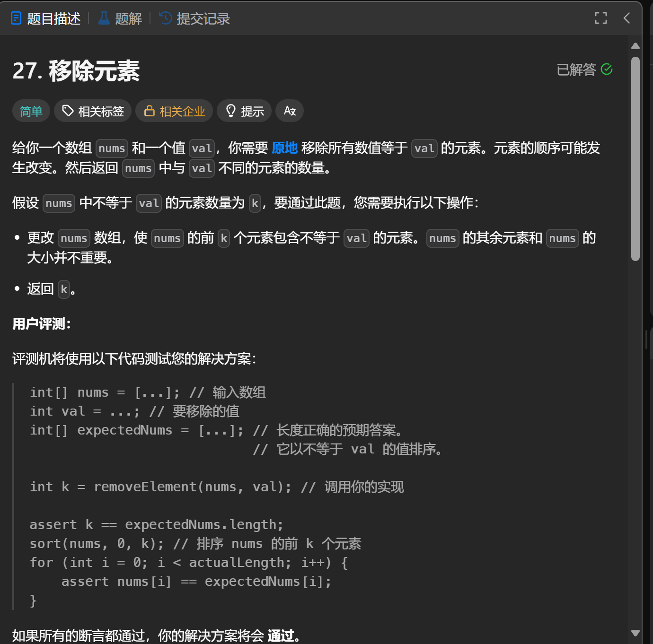Click the flask icon beside 题解
This screenshot has width=653, height=644.
(104, 18)
